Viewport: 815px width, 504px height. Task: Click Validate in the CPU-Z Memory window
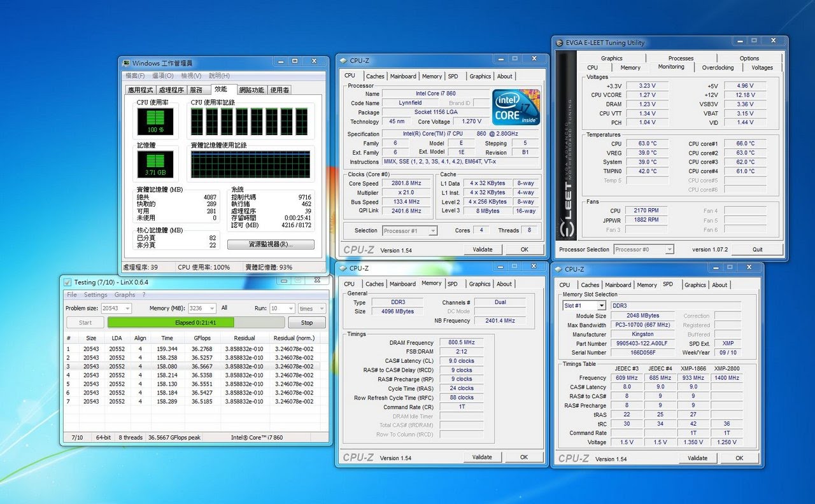point(482,457)
